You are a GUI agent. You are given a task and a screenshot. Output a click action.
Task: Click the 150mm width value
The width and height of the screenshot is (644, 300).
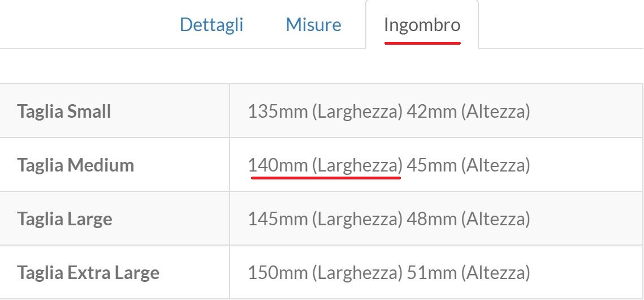pyautogui.click(x=278, y=273)
